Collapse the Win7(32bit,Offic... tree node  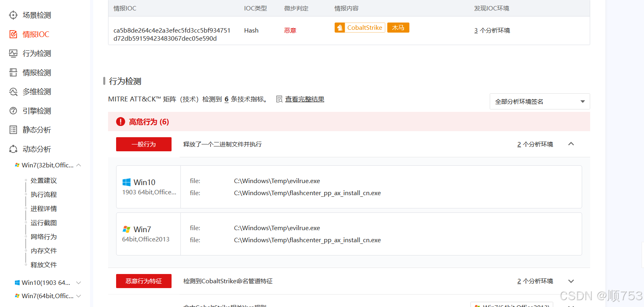(79, 165)
